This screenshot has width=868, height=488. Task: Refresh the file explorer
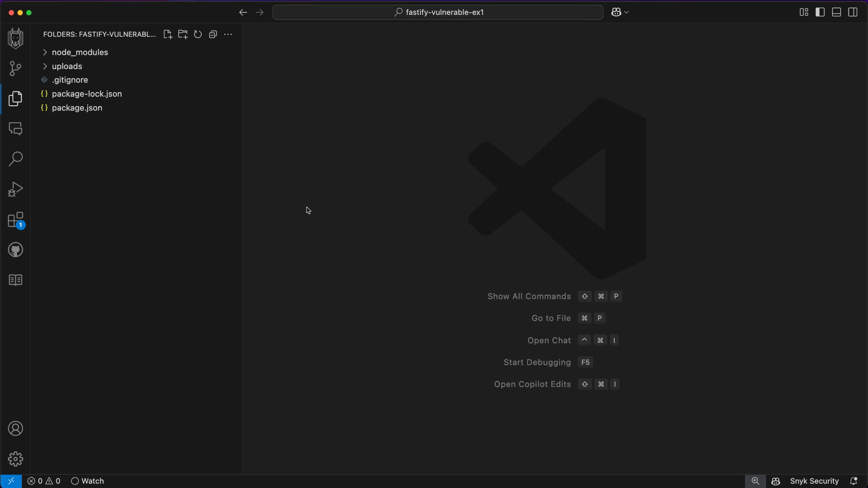point(198,34)
